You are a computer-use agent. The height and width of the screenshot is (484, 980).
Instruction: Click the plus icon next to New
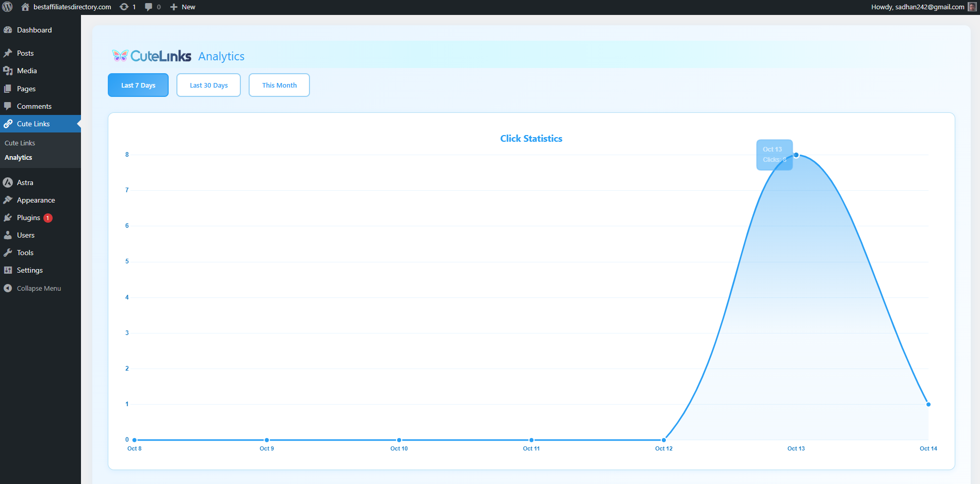click(x=174, y=7)
